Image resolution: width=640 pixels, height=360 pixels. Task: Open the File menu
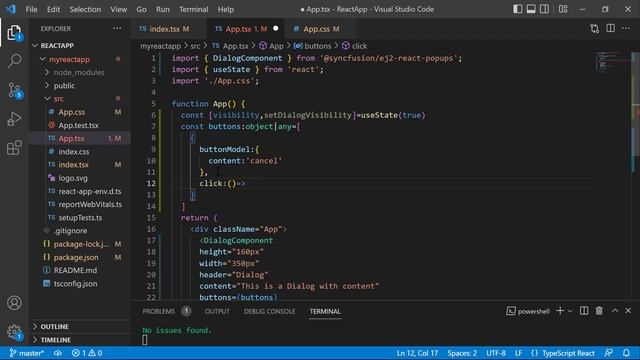[31, 9]
